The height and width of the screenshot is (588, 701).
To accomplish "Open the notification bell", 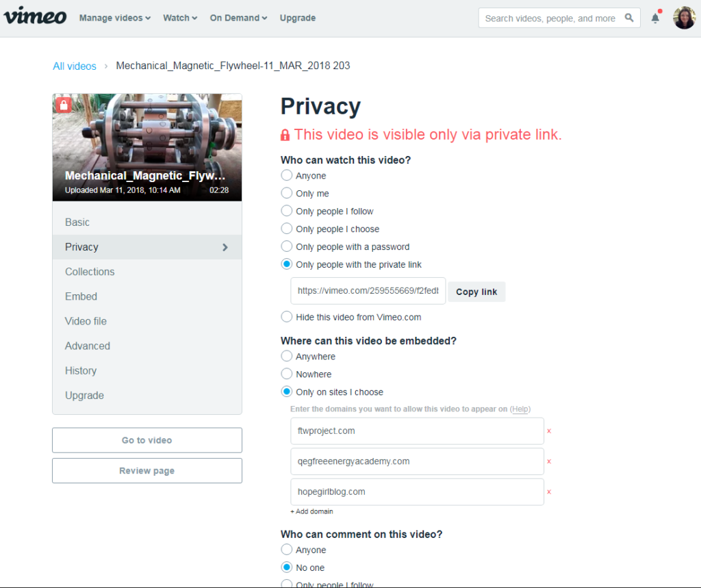I will click(654, 18).
